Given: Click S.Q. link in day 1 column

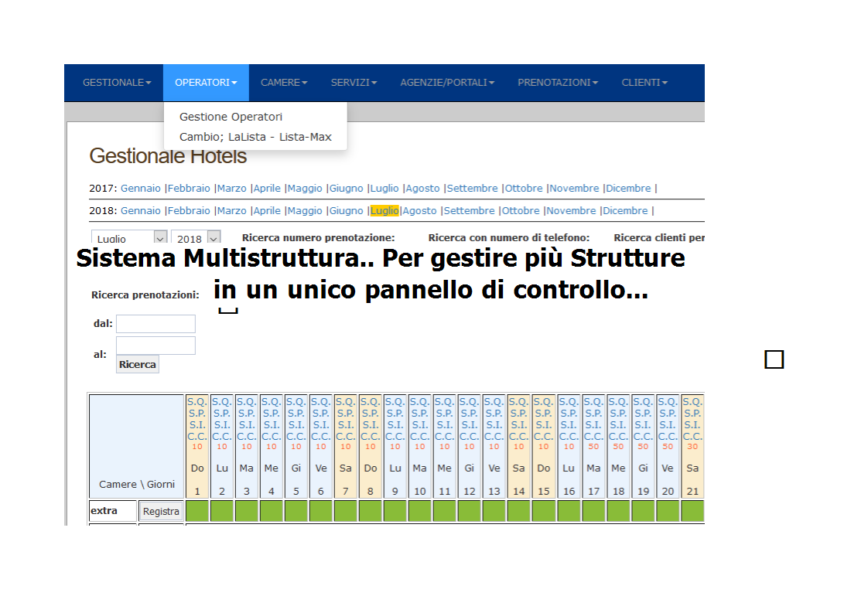Looking at the screenshot, I should [x=197, y=402].
